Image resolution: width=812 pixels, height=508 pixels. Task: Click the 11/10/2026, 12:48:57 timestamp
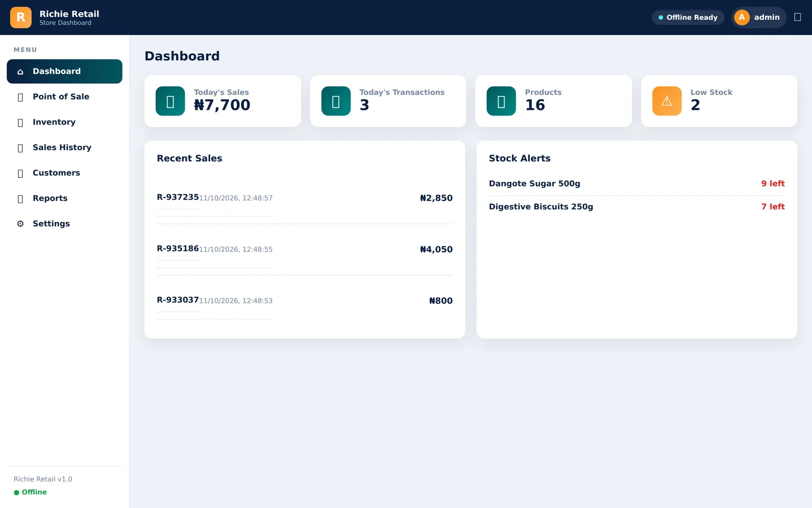[x=236, y=198]
